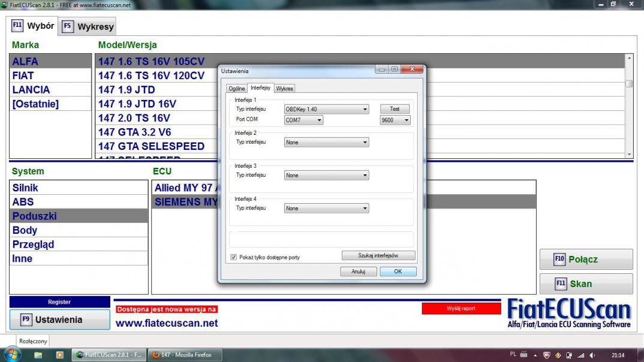
Task: Click model list scroll up arrow
Action: click(x=629, y=58)
